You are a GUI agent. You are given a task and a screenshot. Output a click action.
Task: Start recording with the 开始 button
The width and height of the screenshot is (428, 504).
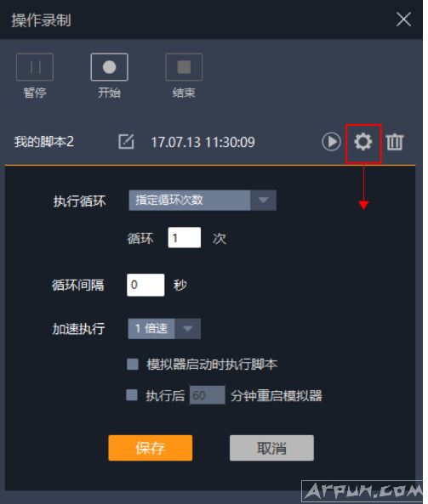point(110,67)
